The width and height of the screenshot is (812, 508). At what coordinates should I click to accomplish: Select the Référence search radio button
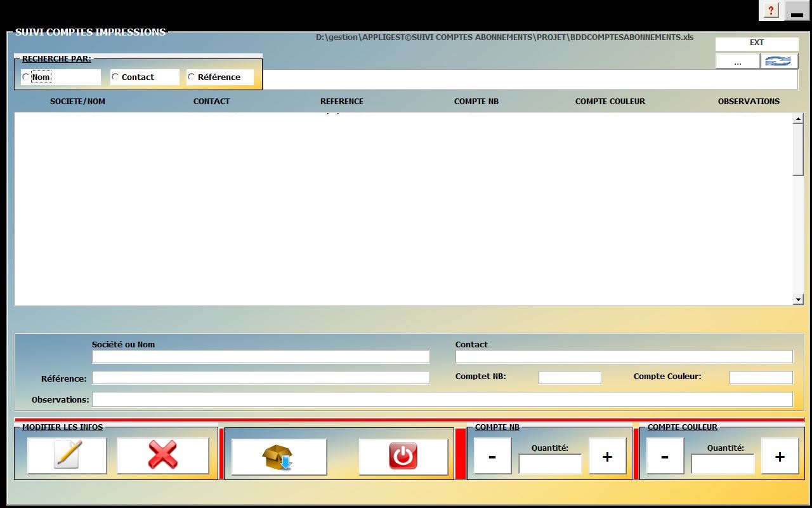click(x=192, y=77)
